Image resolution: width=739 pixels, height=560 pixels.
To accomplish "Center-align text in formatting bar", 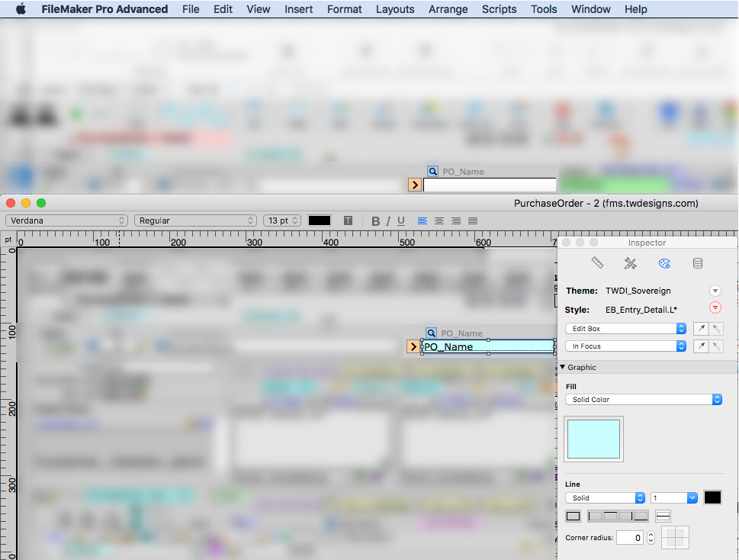I will coord(439,220).
